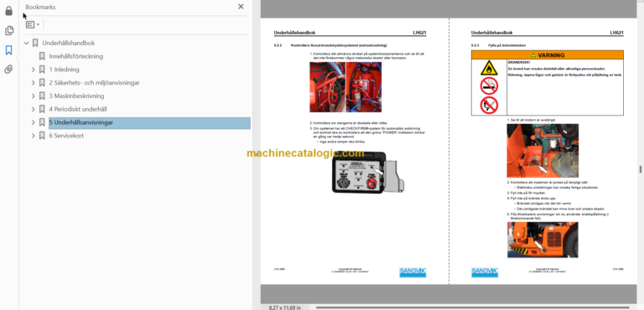Screen dimensions: 644x310
Task: Click the security lock icon in sidebar
Action: (x=8, y=11)
